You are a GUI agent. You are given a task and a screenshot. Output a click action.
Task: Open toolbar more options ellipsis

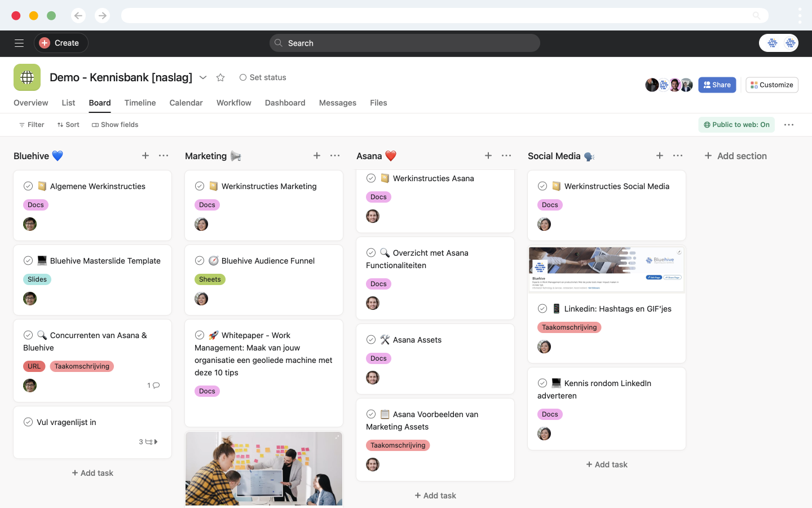pyautogui.click(x=789, y=125)
